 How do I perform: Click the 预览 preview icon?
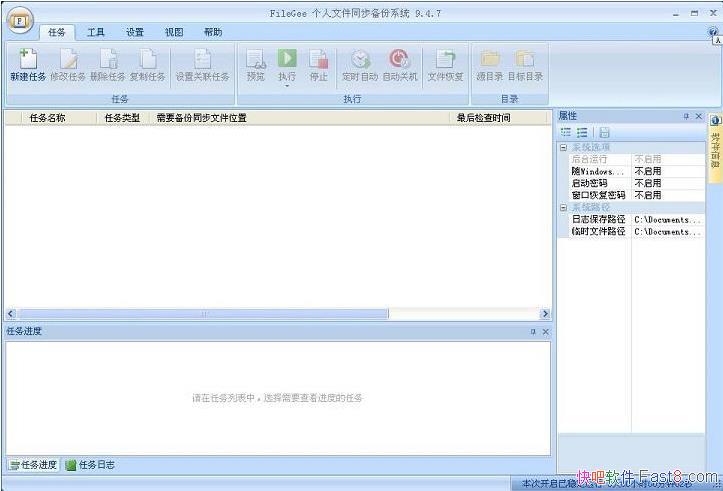coord(255,59)
